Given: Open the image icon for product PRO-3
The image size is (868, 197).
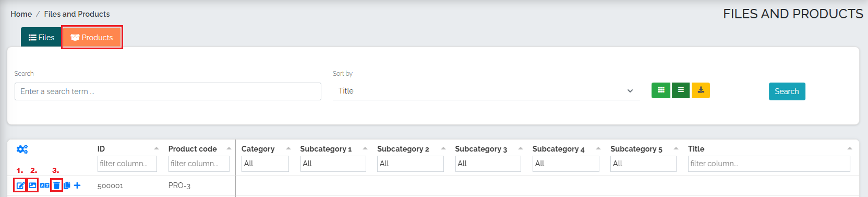Looking at the screenshot, I should pos(32,186).
